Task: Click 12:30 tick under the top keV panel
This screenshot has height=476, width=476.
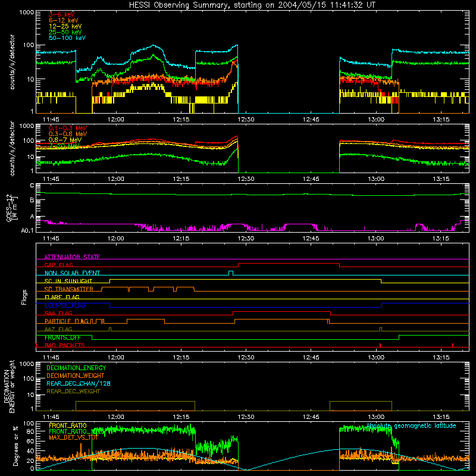Action: [246, 120]
